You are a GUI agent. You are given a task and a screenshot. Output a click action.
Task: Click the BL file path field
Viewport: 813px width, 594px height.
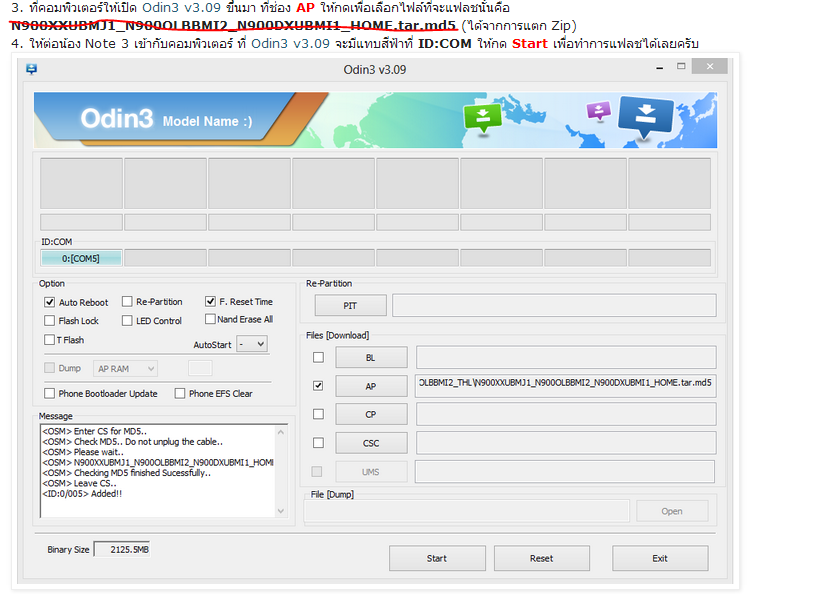(566, 357)
